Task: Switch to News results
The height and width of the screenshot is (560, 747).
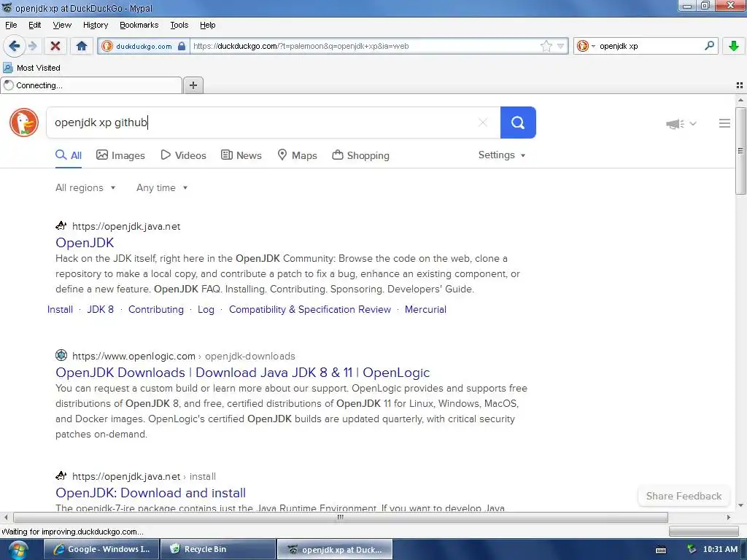Action: coord(241,155)
